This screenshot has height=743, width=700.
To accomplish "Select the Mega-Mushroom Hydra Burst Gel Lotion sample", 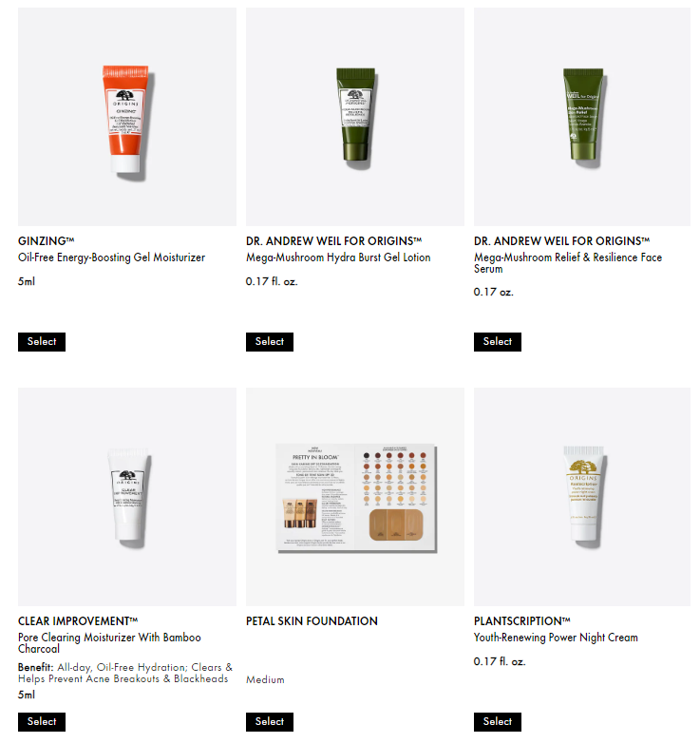I will coord(270,342).
